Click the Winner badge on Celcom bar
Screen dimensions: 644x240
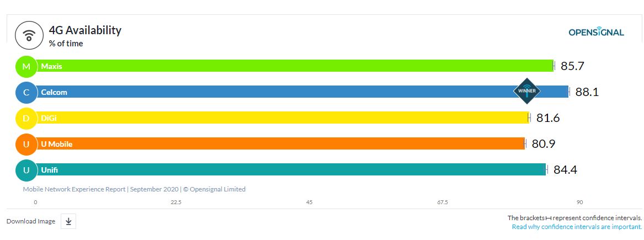(x=527, y=91)
